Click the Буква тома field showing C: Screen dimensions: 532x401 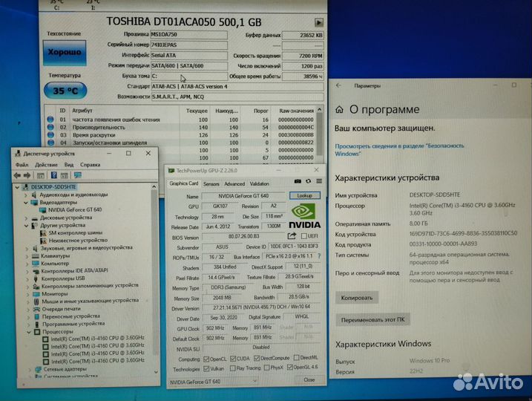coord(188,76)
